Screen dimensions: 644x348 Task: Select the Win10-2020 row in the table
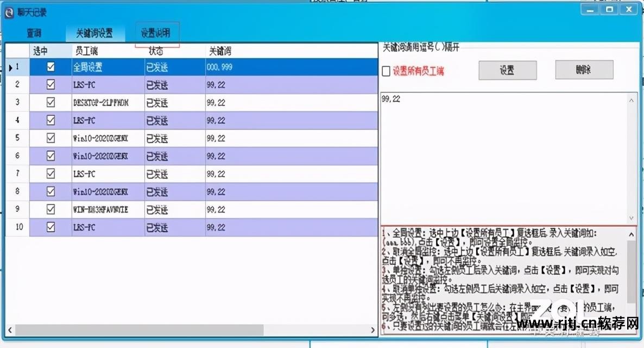(109, 138)
